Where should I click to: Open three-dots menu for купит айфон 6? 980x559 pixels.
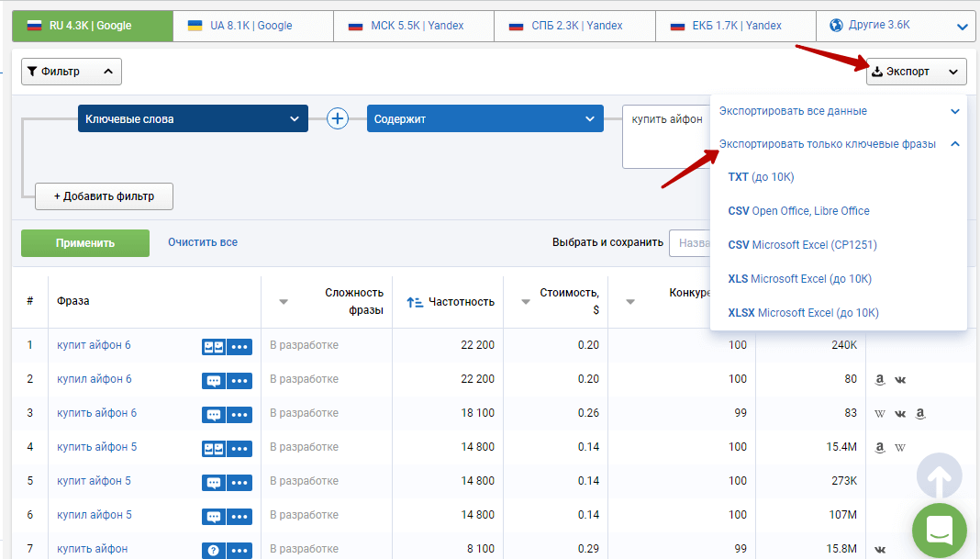pos(239,346)
